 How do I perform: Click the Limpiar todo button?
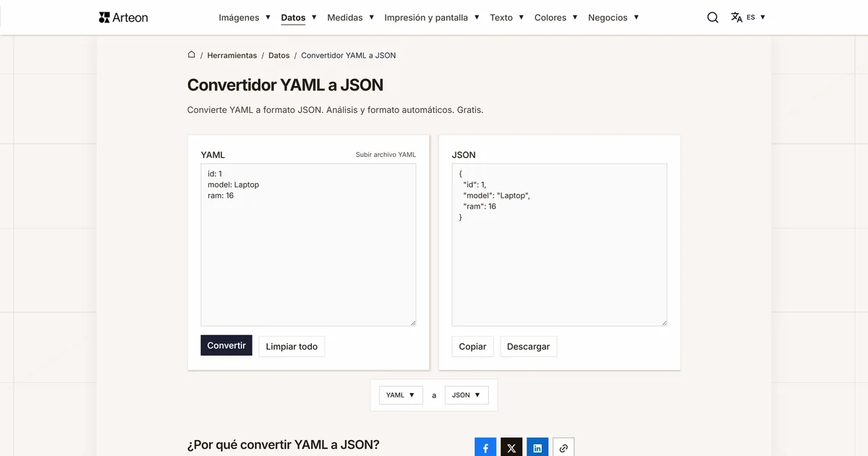tap(292, 347)
